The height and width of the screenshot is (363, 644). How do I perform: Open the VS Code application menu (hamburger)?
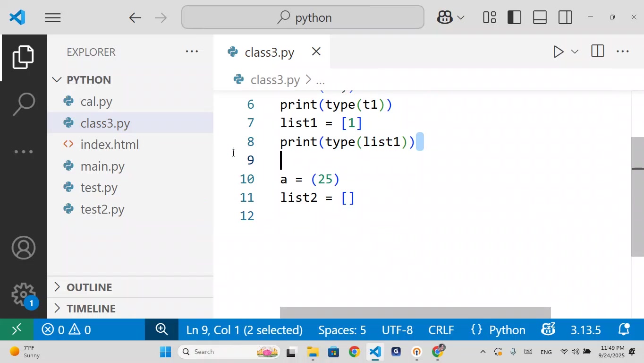[53, 18]
